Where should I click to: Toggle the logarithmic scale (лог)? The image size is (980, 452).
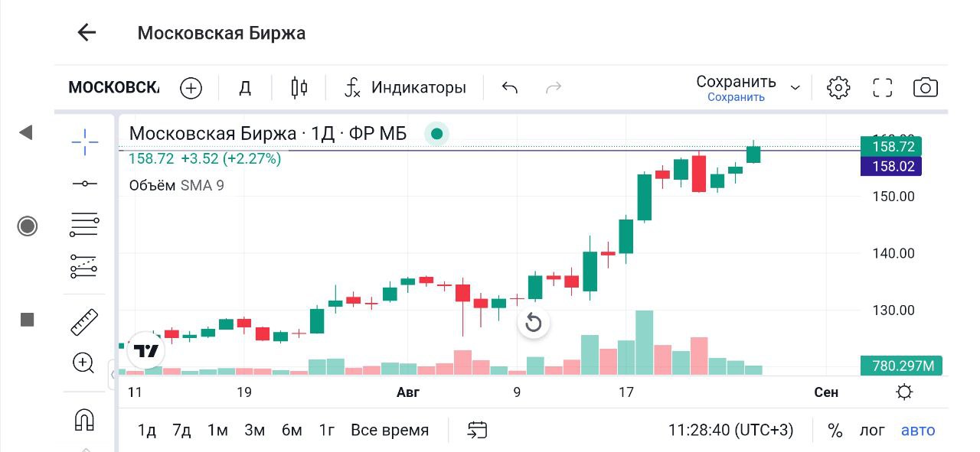point(872,431)
